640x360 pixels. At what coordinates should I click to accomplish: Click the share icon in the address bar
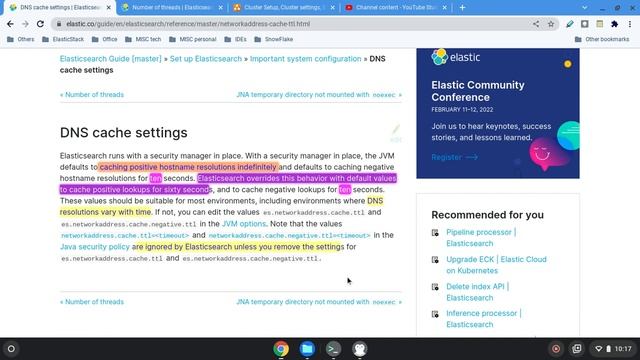point(536,24)
